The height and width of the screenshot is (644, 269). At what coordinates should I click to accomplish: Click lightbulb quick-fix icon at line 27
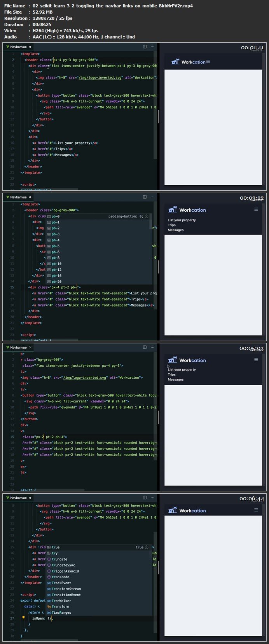pos(23,618)
